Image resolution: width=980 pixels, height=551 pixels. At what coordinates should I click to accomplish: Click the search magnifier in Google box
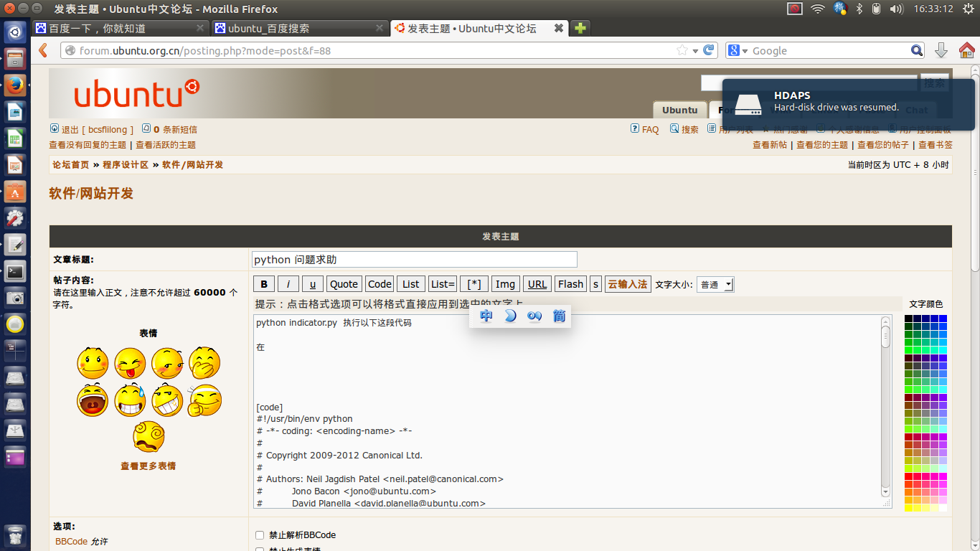point(917,50)
